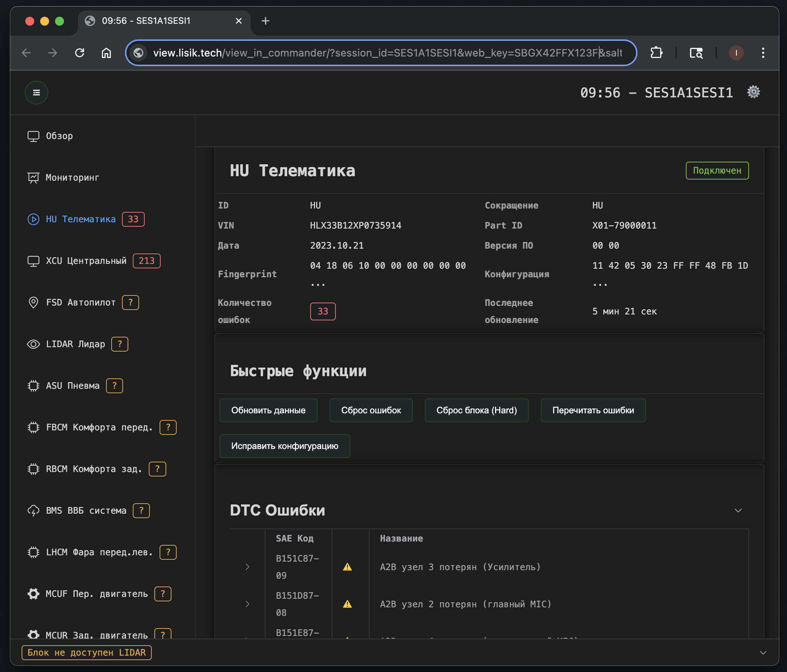Click the BMS ВВБ система cloud icon

33,511
